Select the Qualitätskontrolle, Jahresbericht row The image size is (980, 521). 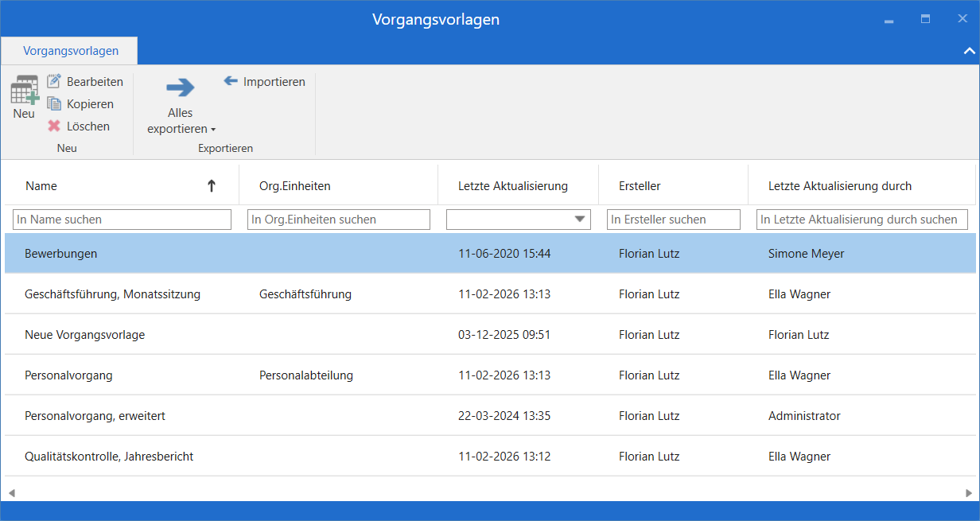coord(109,457)
